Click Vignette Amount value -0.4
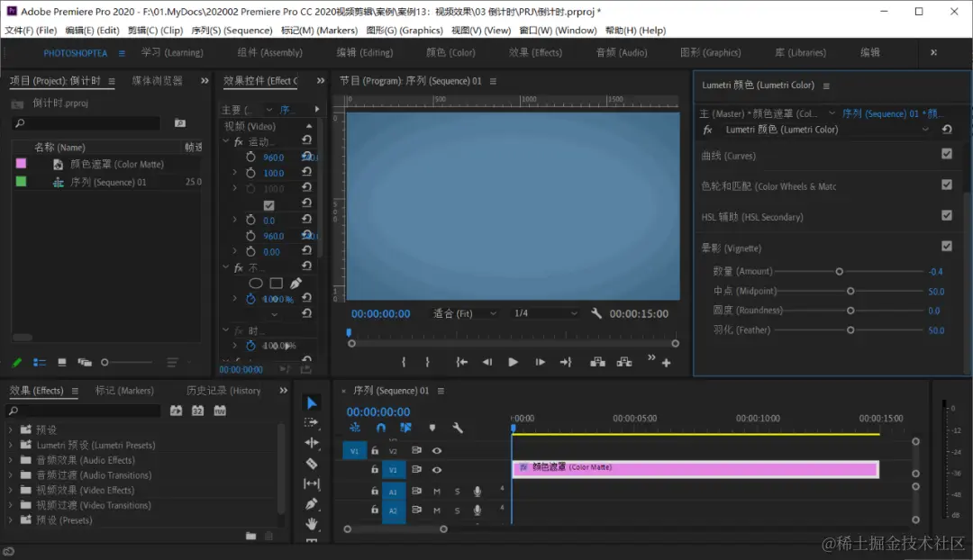 (936, 272)
